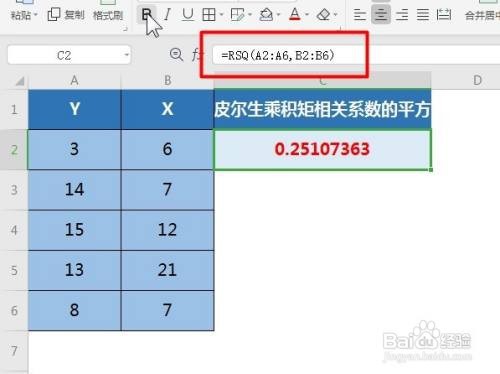500x374 pixels.
Task: Click cell A6 with value 8
Action: (x=75, y=311)
